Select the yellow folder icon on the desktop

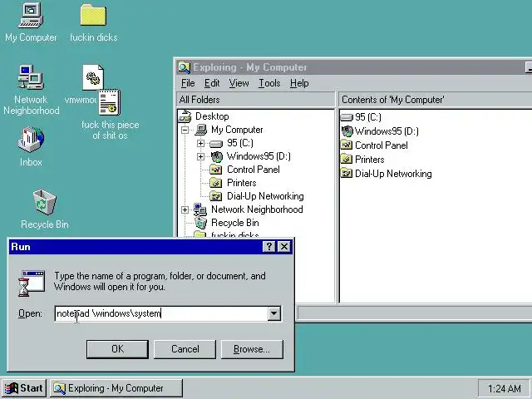[93, 15]
